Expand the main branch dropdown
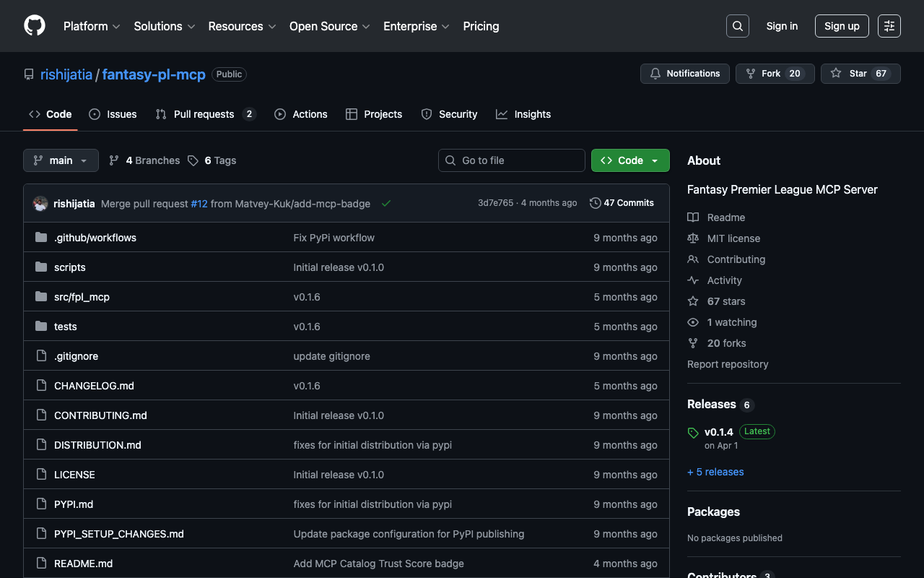The image size is (924, 578). coord(61,160)
